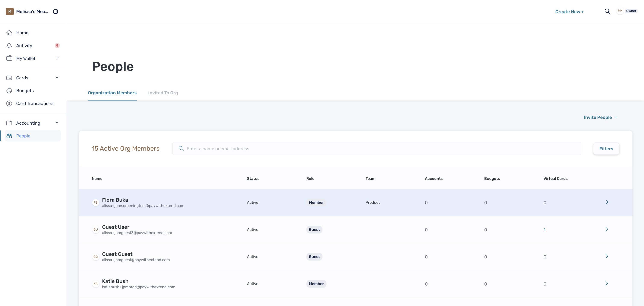
Task: Open Guest User's virtual cards count link
Action: pos(544,230)
